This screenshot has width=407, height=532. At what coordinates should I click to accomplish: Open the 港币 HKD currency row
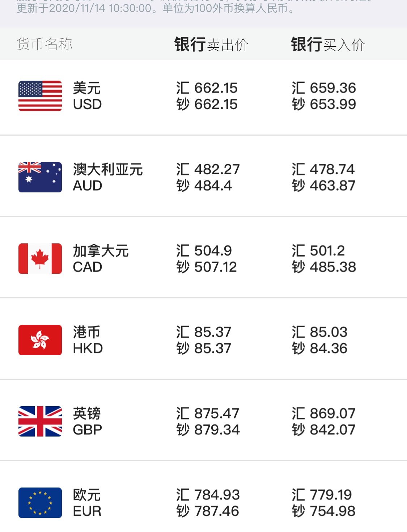[203, 339]
